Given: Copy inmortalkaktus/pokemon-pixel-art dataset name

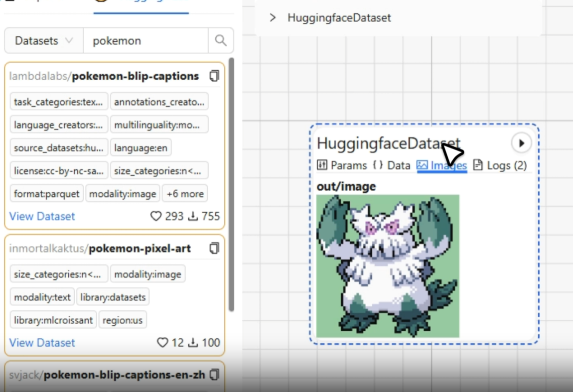Looking at the screenshot, I should 215,249.
